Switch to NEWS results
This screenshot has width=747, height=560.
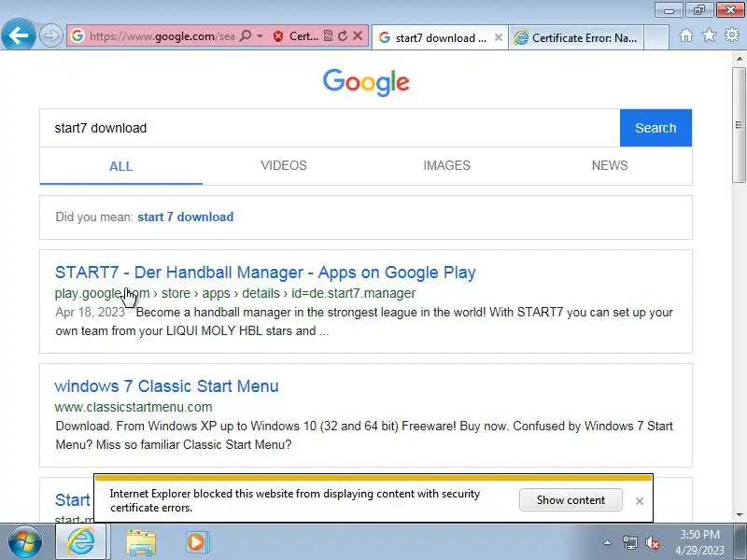(610, 166)
